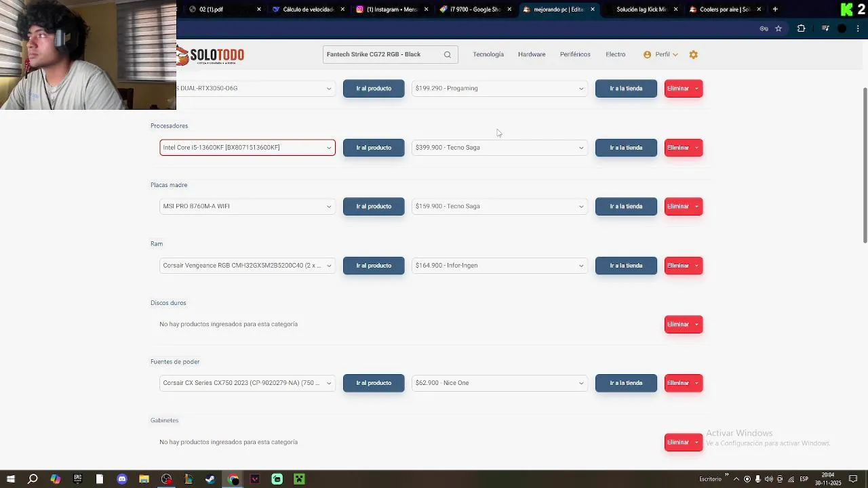Close the Instagram tab
Screen dimensions: 868x488
[x=427, y=9]
